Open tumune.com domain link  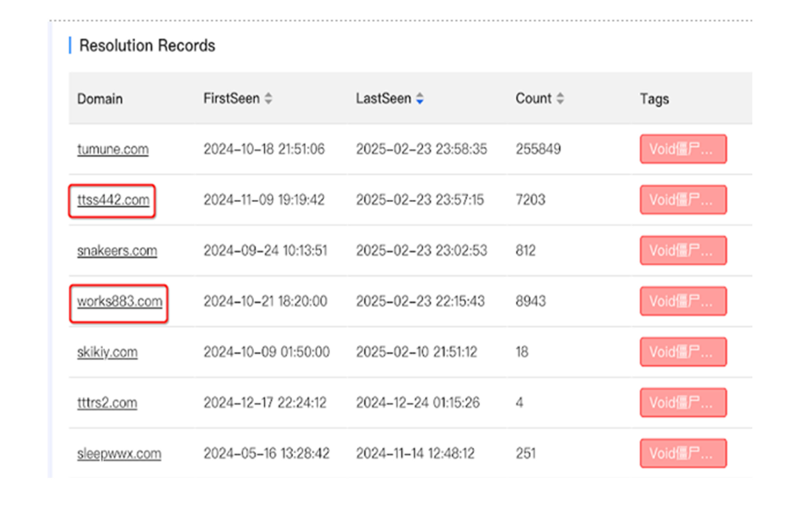[113, 149]
